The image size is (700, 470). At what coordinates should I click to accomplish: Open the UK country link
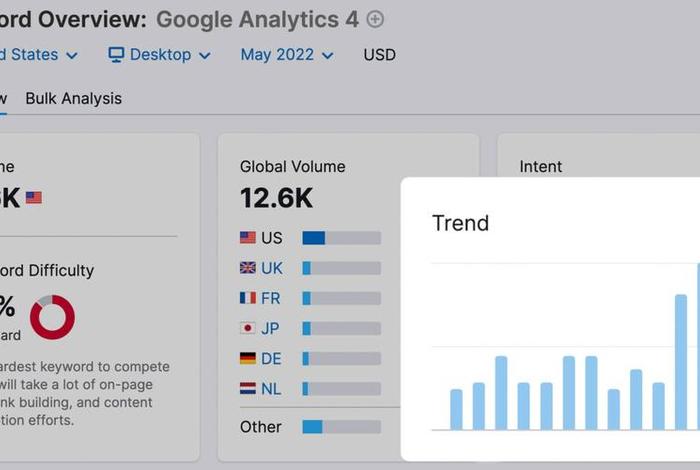(271, 268)
